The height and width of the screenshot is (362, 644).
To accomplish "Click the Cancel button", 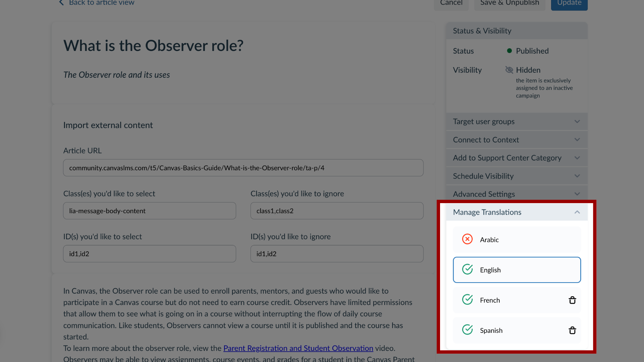I will pyautogui.click(x=451, y=4).
